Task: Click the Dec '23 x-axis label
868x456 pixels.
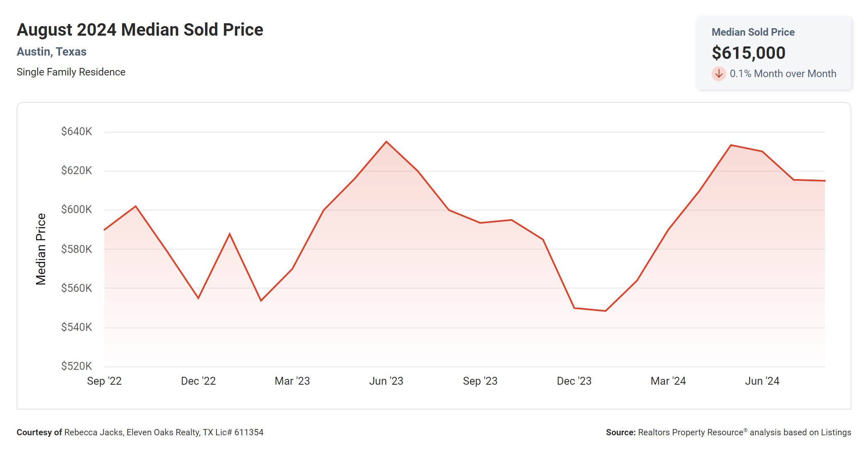Action: (574, 381)
